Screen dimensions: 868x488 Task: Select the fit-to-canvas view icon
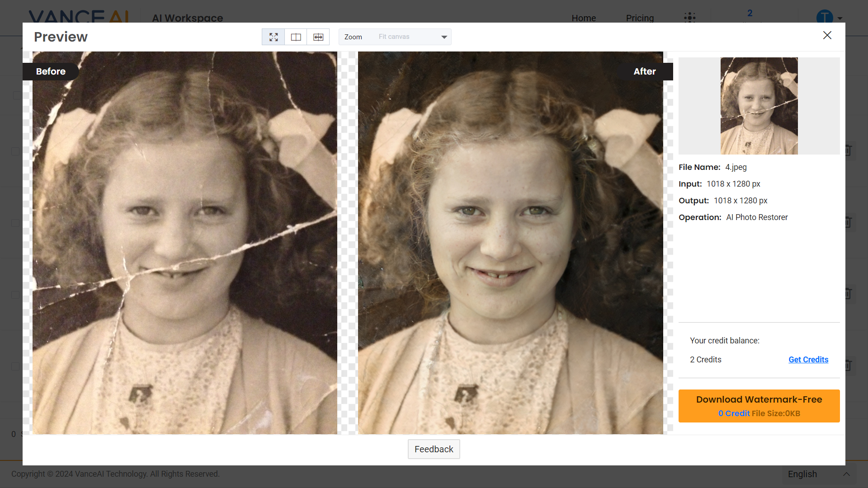[274, 37]
